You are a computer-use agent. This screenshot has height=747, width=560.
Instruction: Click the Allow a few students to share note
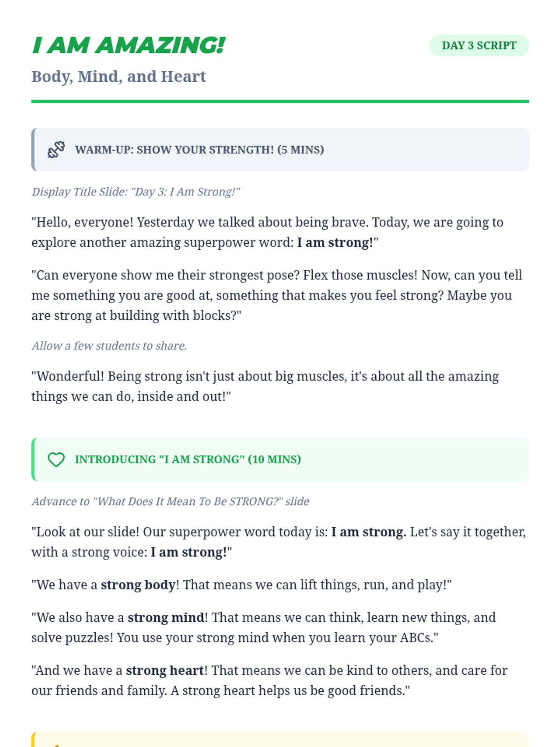coord(109,346)
